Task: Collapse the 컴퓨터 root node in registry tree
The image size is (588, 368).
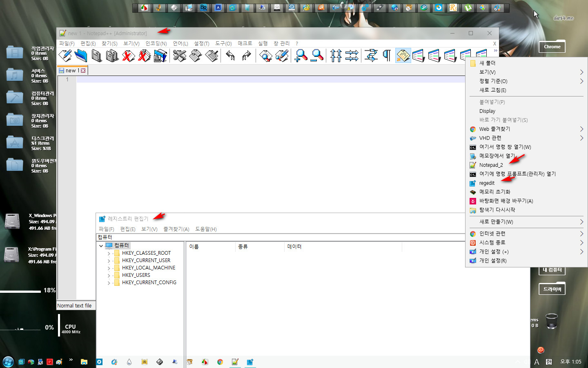Action: pyautogui.click(x=101, y=246)
